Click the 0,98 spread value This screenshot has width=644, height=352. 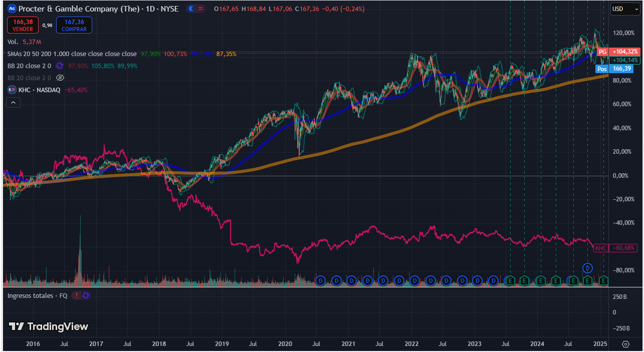[47, 25]
